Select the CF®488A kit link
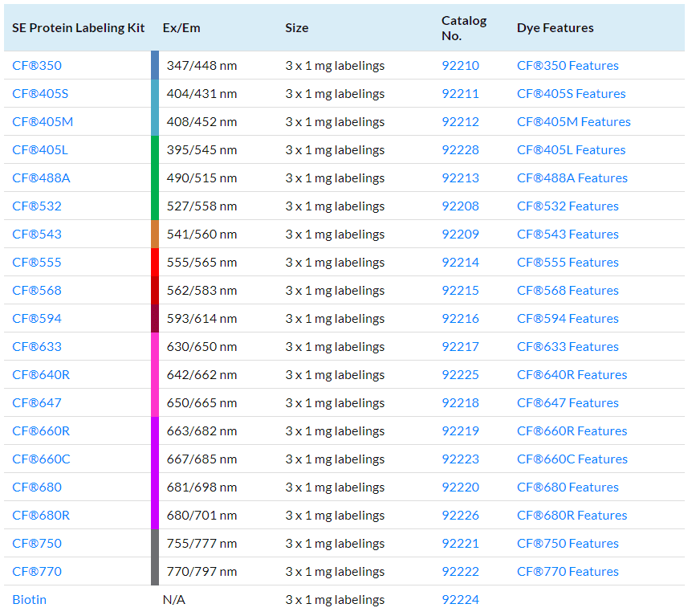The width and height of the screenshot is (688, 616). 41,178
